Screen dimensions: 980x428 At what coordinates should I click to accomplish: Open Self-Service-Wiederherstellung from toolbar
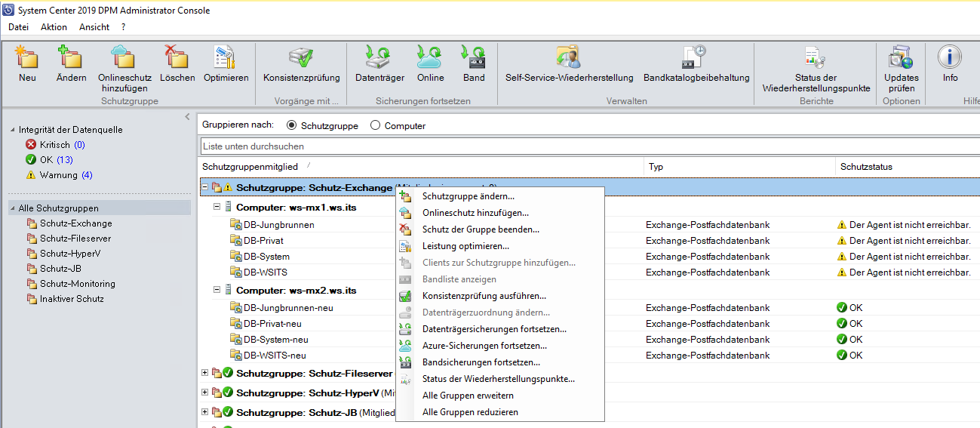[x=569, y=57]
